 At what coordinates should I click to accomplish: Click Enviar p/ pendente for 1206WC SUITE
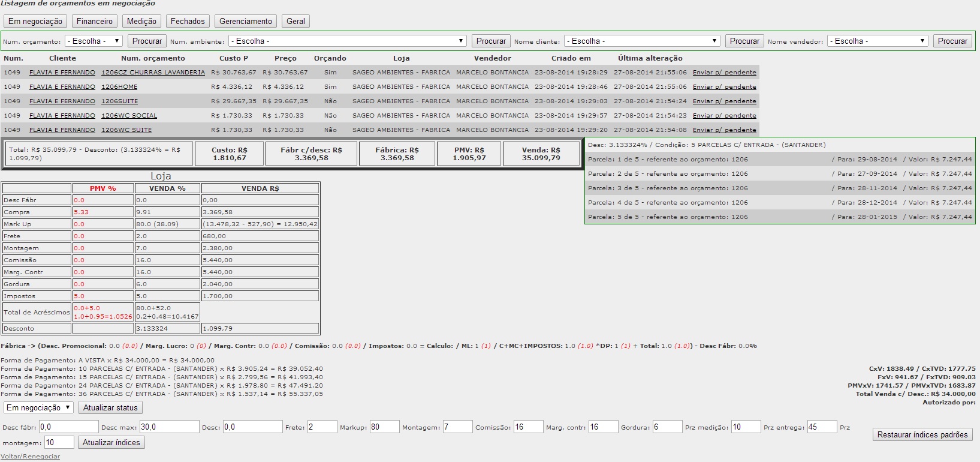pos(725,130)
